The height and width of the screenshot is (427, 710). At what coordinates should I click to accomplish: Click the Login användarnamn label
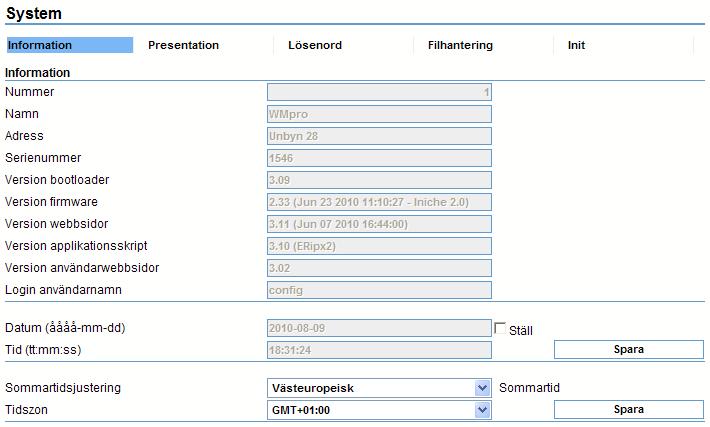coord(63,290)
